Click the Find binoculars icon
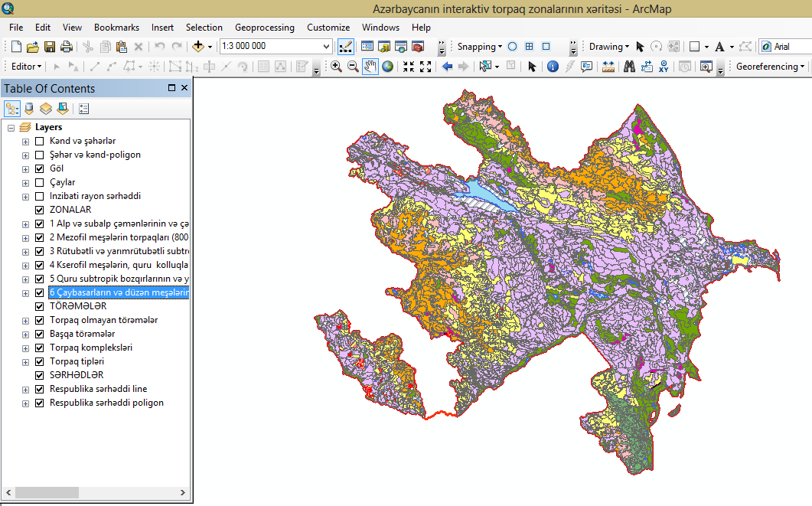Screen dimensions: 812x506 tap(629, 67)
